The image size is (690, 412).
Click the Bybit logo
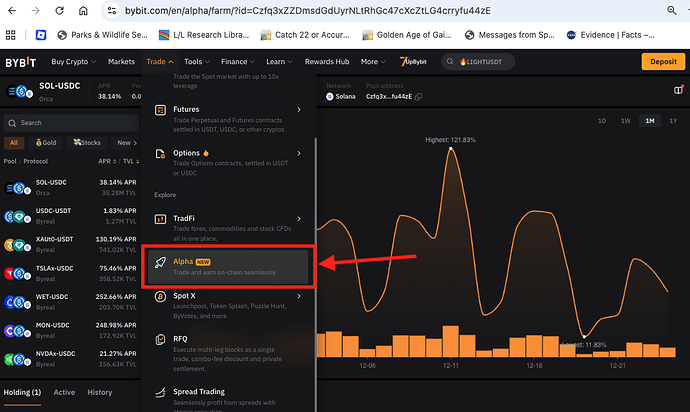[21, 62]
